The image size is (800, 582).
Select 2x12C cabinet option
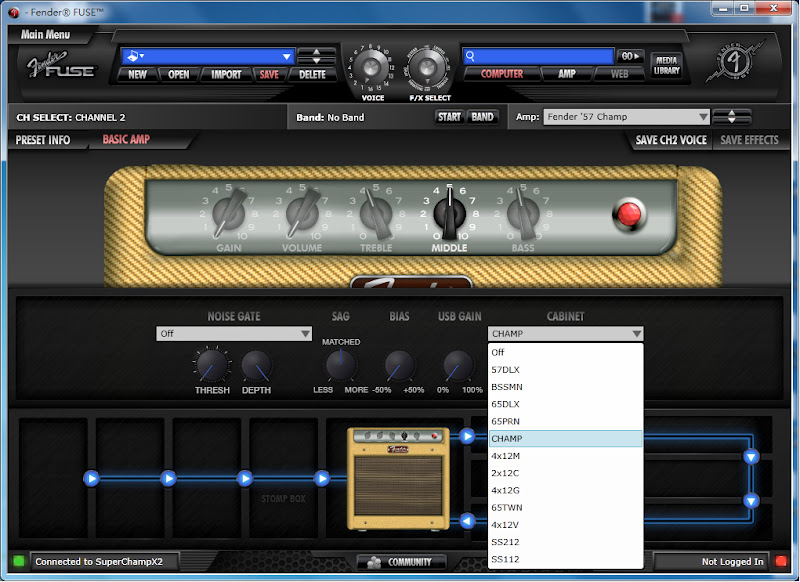click(565, 473)
